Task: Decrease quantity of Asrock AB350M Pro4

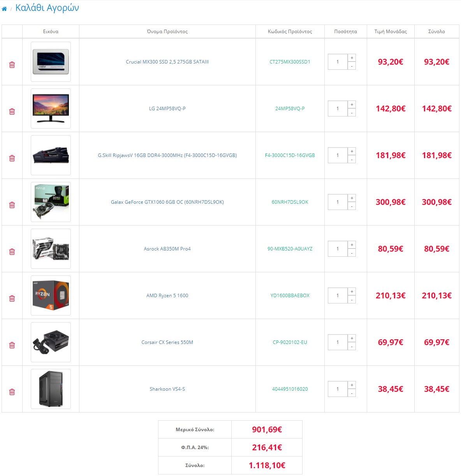Action: [x=352, y=253]
